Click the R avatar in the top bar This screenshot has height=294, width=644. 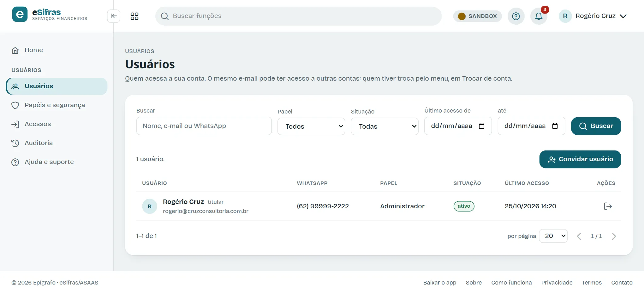pos(565,16)
